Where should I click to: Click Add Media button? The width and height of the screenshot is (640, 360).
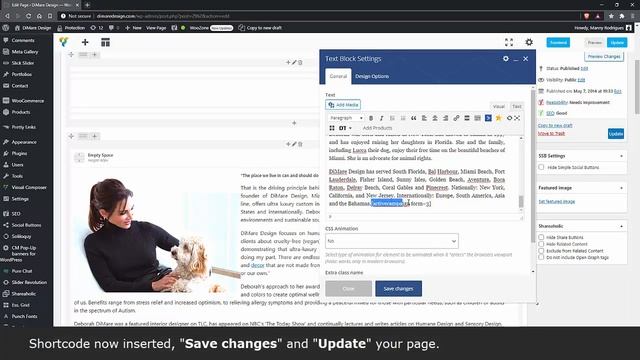343,105
